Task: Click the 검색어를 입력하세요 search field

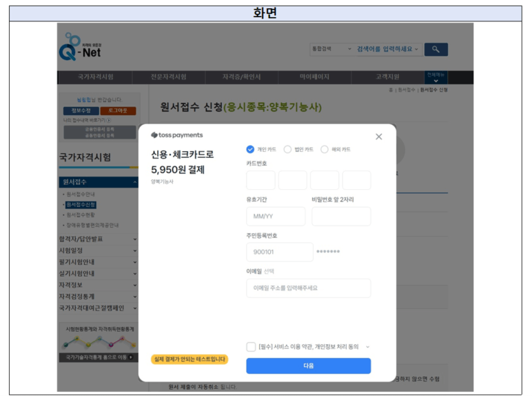Action: [387, 49]
